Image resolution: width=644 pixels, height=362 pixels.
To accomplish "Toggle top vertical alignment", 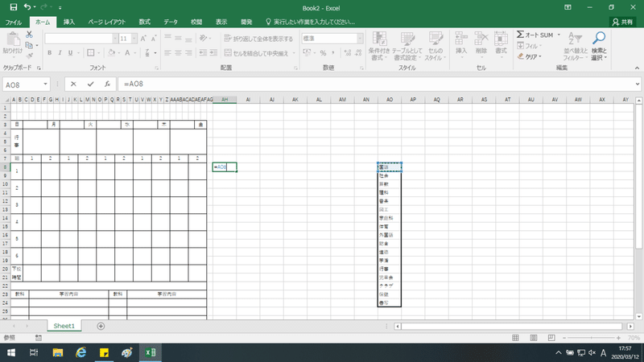I will (x=167, y=39).
